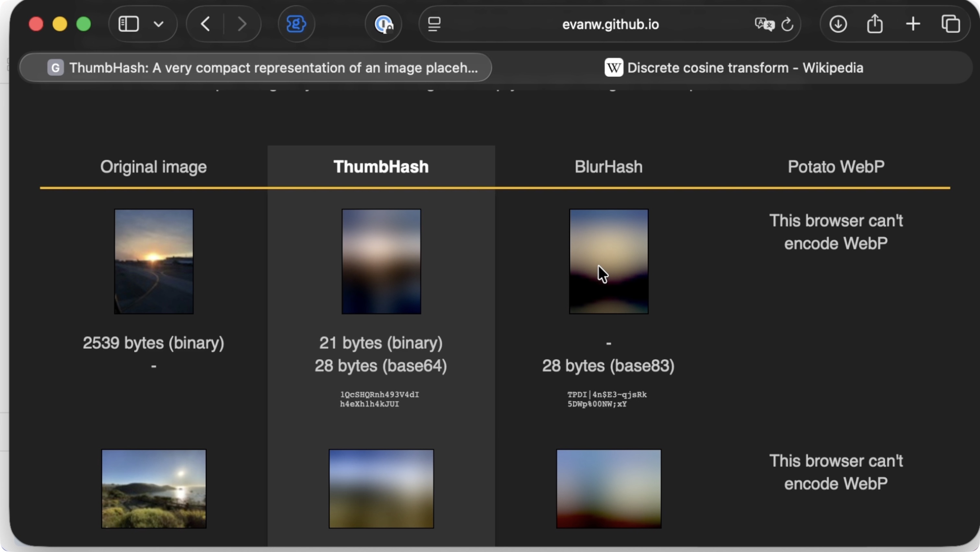Click the Share icon

point(875,24)
